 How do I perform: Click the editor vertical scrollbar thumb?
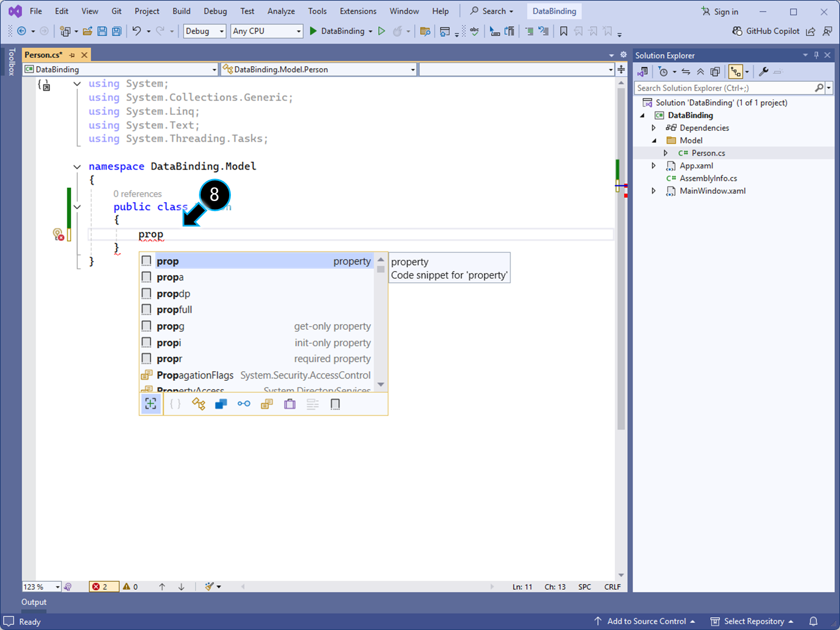pos(621,259)
